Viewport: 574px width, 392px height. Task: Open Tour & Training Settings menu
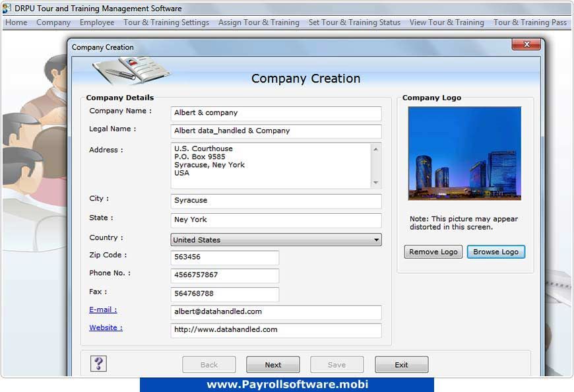coord(166,22)
